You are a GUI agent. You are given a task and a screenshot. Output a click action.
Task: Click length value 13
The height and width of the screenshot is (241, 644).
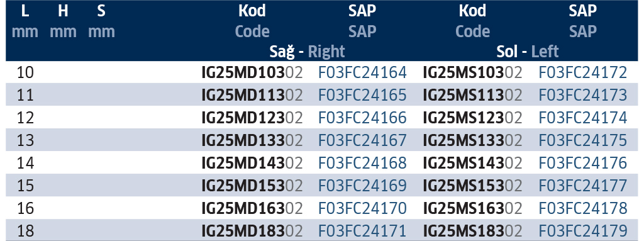pos(25,141)
